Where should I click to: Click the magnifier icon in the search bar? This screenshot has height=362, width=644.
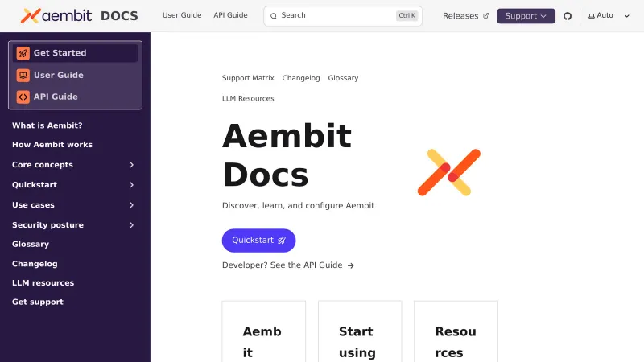(x=274, y=16)
